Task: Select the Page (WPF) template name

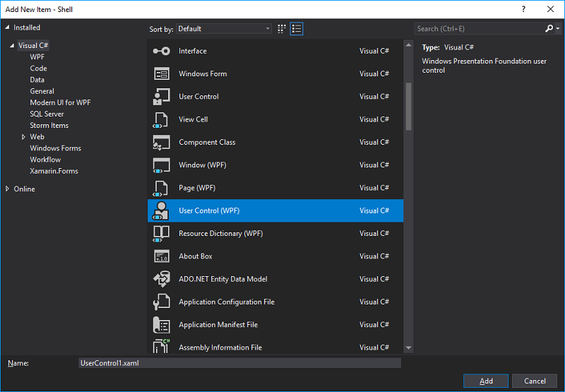Action: coord(197,188)
